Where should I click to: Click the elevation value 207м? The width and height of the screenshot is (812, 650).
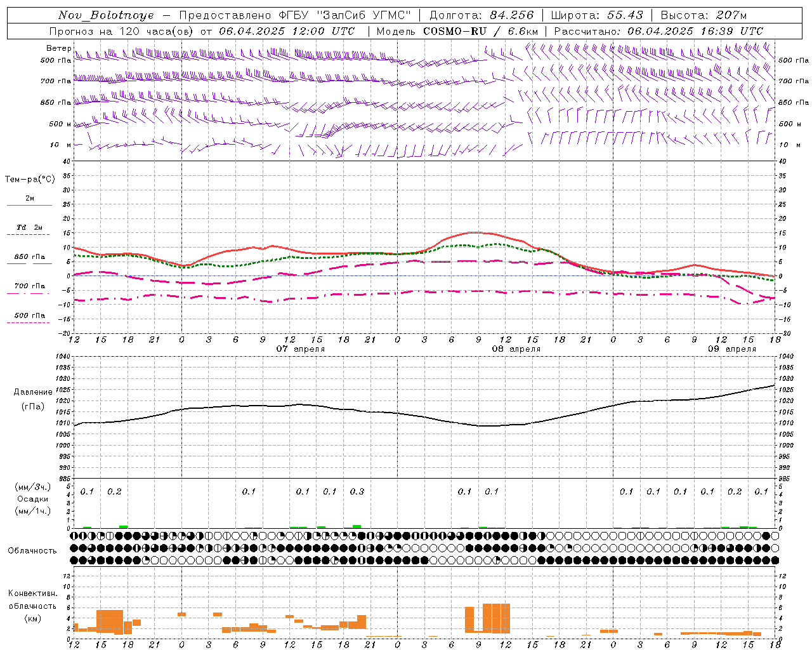(x=731, y=15)
